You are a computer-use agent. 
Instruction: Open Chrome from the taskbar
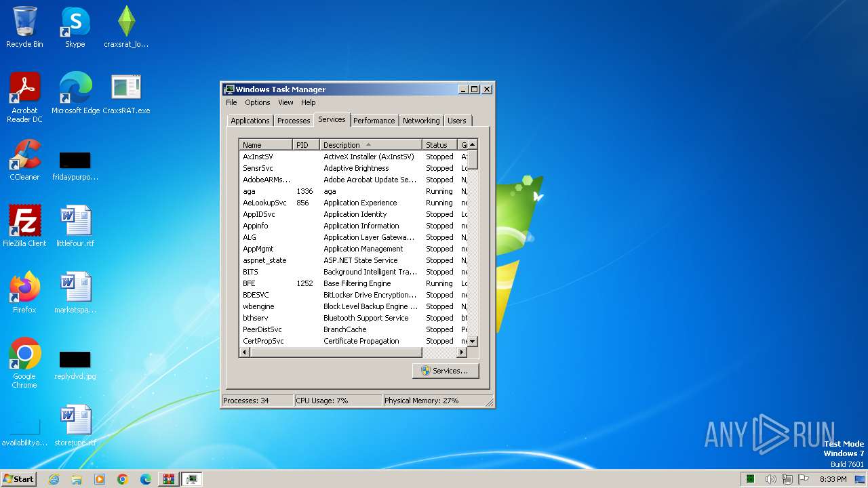pyautogui.click(x=123, y=479)
